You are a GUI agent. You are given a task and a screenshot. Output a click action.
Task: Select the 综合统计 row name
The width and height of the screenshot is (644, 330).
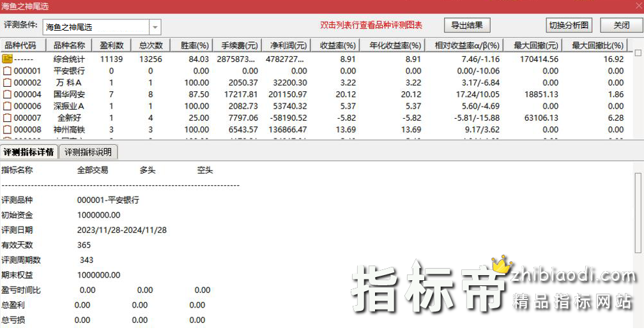[70, 59]
